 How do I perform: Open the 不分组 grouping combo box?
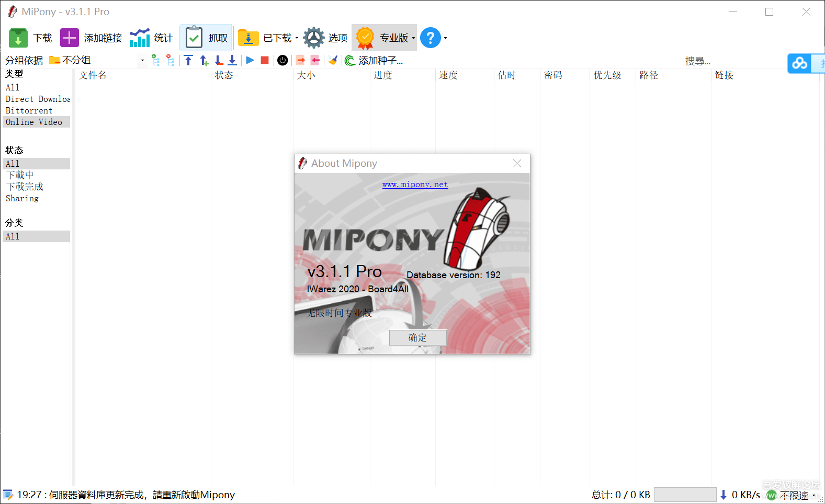click(97, 61)
